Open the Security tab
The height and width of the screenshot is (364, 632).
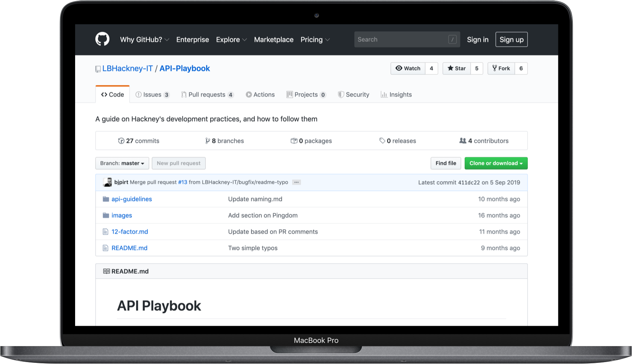pyautogui.click(x=354, y=95)
